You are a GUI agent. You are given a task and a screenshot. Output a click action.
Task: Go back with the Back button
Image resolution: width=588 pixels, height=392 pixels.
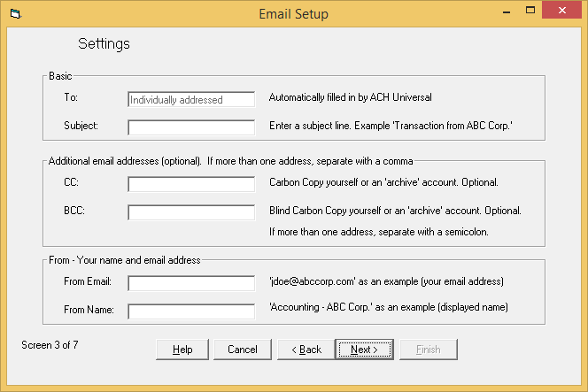[306, 350]
